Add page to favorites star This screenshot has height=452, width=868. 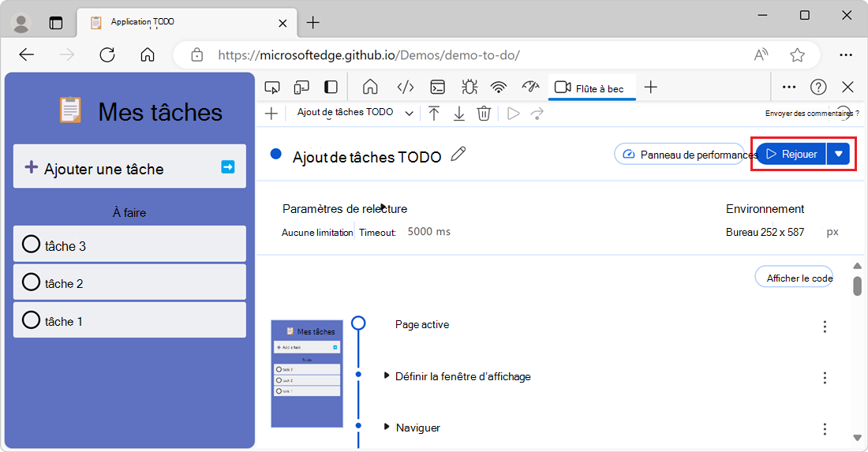click(797, 54)
